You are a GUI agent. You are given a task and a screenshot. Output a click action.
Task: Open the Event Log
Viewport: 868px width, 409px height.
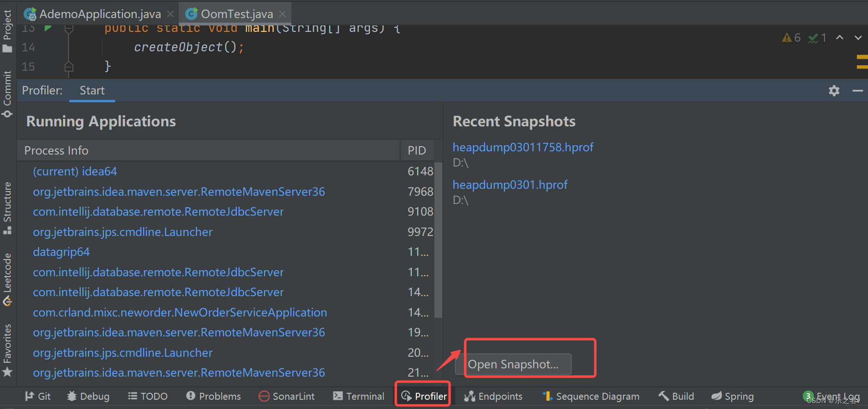tap(832, 397)
